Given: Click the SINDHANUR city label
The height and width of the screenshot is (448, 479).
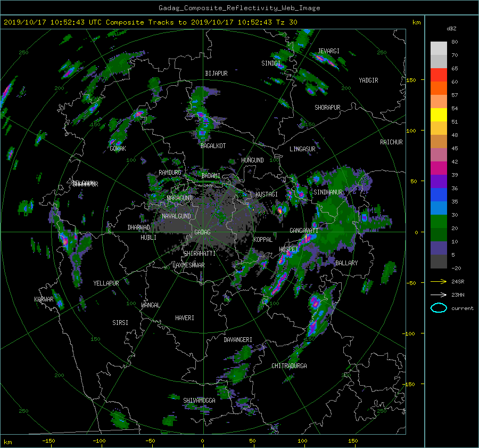Looking at the screenshot, I should 328,192.
